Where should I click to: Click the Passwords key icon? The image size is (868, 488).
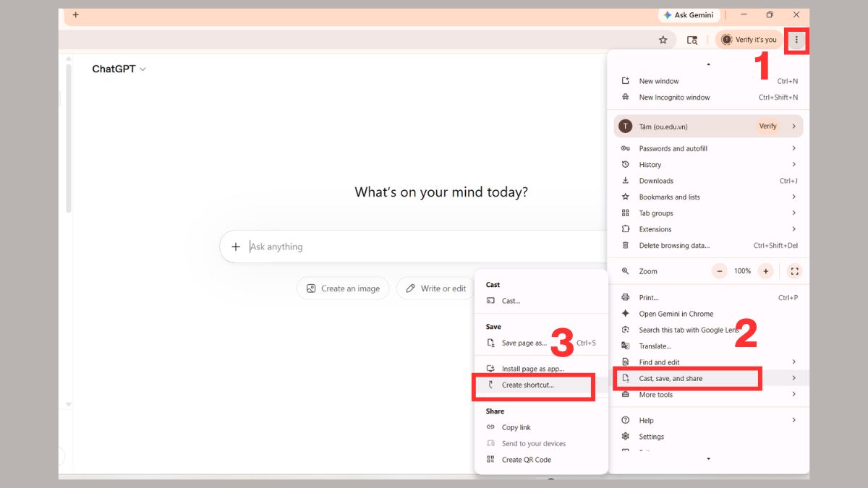[626, 148]
